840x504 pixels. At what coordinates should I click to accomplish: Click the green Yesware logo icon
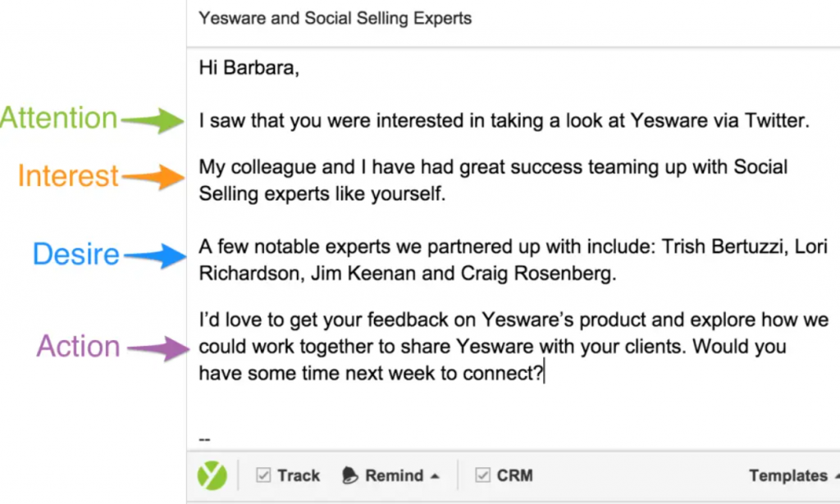212,475
